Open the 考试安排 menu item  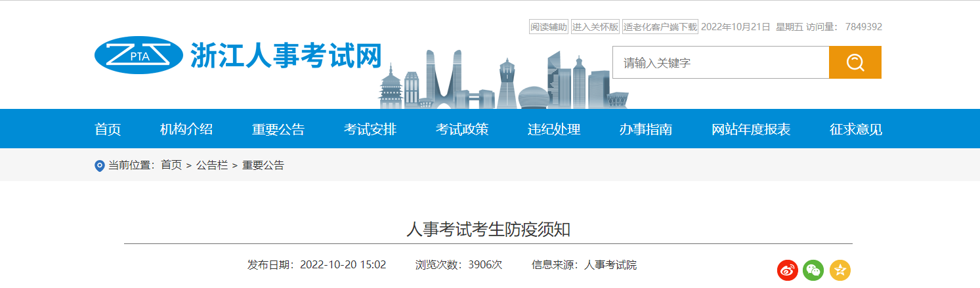(370, 129)
